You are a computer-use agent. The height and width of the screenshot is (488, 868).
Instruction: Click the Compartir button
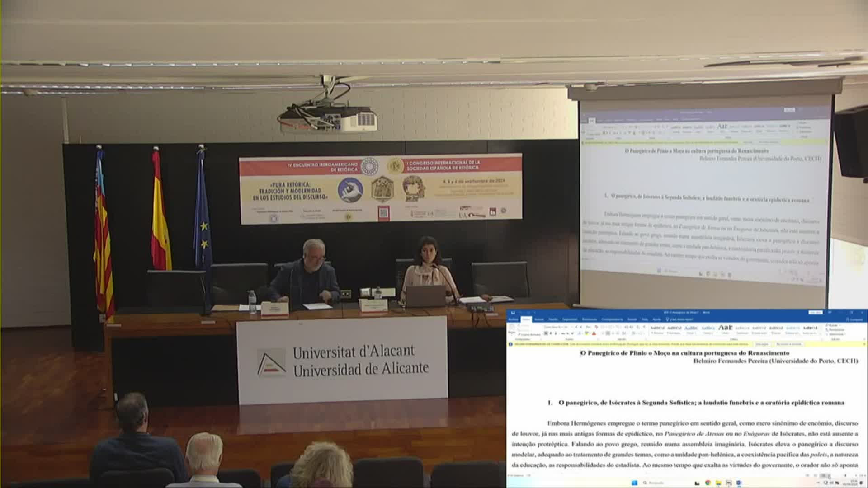click(x=854, y=319)
